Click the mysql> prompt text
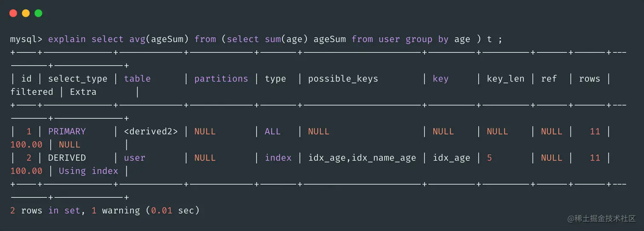The height and width of the screenshot is (231, 644). 26,40
